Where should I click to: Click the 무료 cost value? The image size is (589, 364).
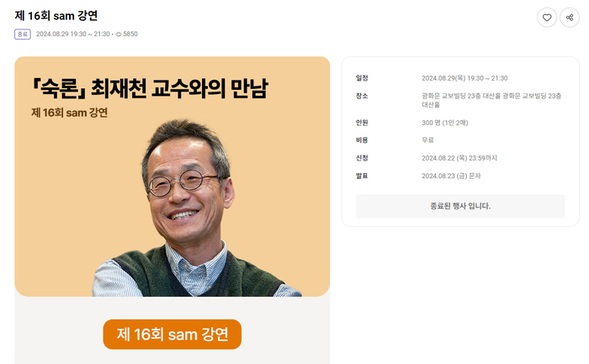click(x=427, y=140)
